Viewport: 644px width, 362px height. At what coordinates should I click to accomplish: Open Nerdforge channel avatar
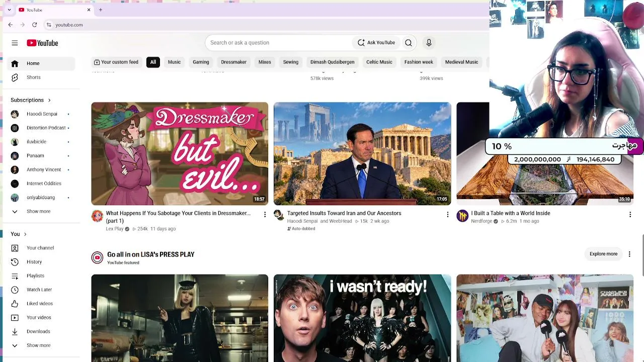tap(462, 216)
